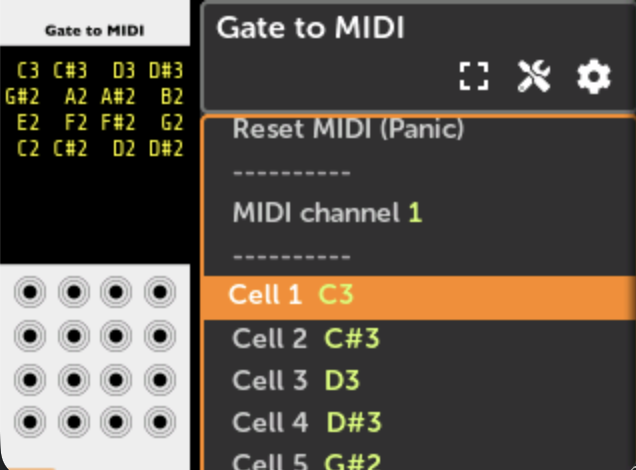Click the second jack in the top row
636x470 pixels.
click(x=74, y=292)
